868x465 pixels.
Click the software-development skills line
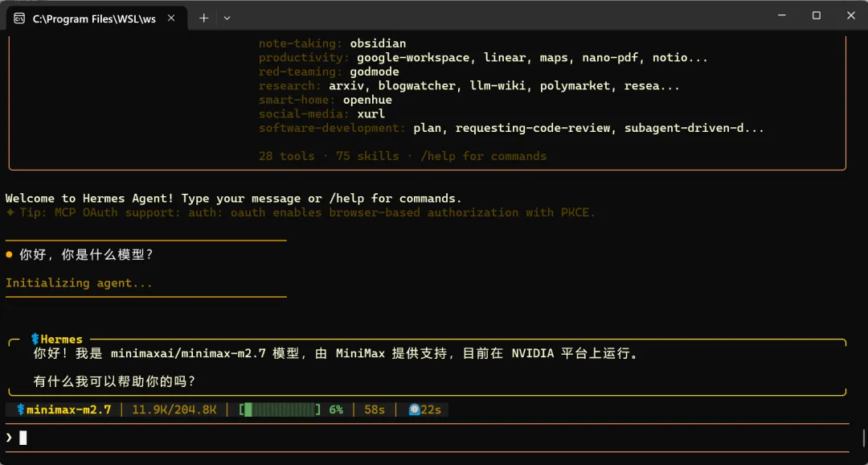point(511,129)
